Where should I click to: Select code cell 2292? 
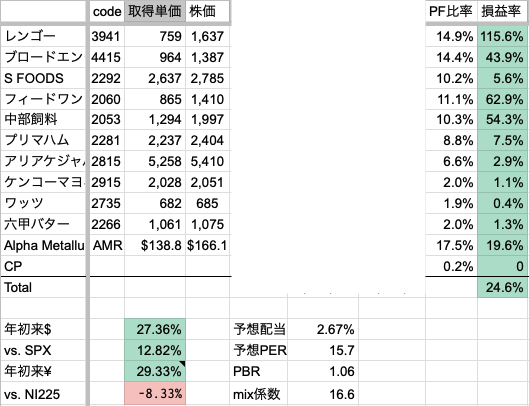click(107, 78)
